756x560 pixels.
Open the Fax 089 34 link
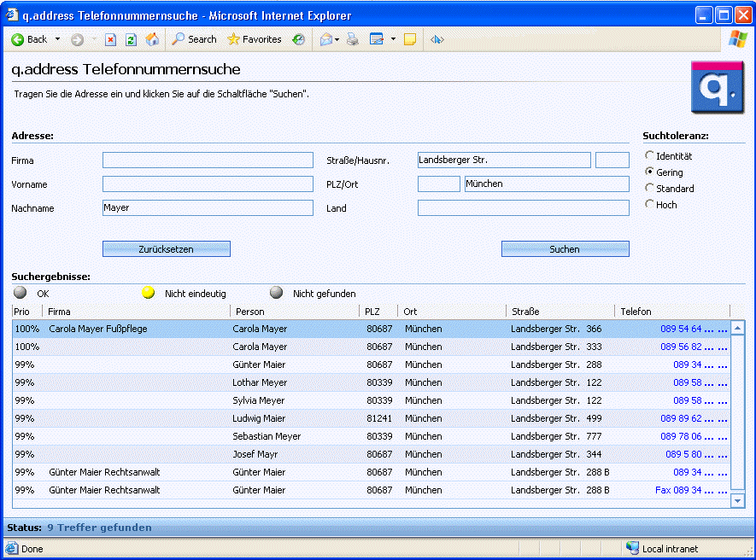point(691,490)
